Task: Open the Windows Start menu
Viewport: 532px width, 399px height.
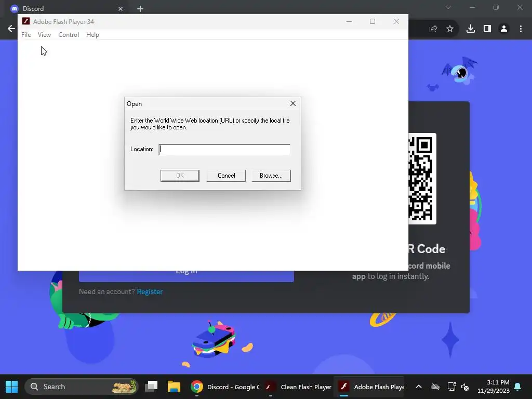Action: 11,387
